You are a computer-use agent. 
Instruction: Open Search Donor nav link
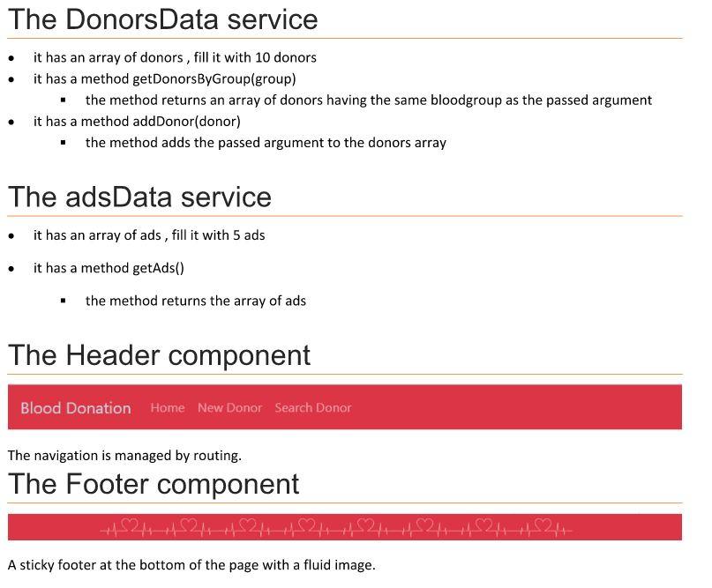tap(313, 407)
